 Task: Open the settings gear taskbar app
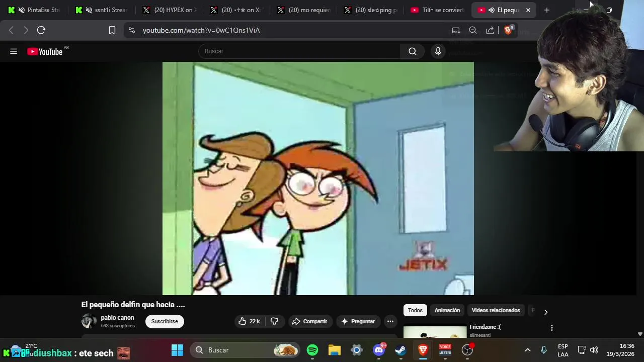(x=357, y=350)
